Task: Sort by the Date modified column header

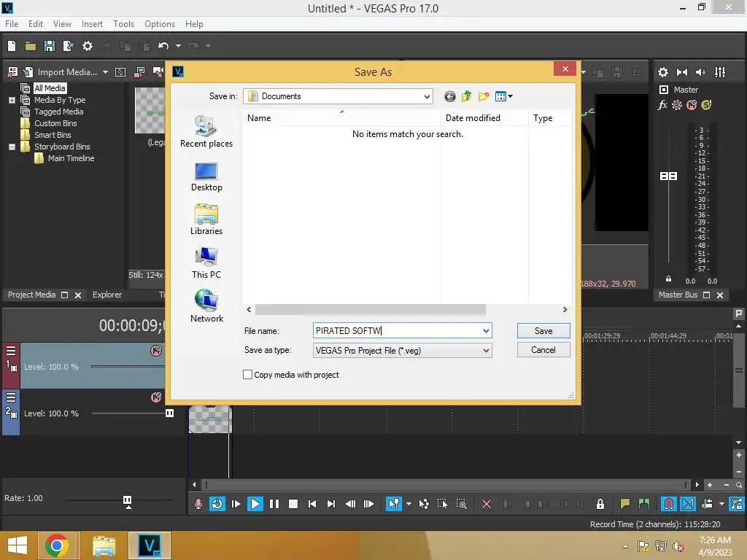Action: [x=484, y=117]
